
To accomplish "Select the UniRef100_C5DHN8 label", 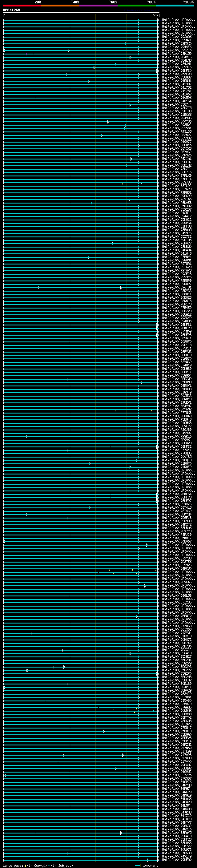I will pyautogui.click(x=176, y=382).
